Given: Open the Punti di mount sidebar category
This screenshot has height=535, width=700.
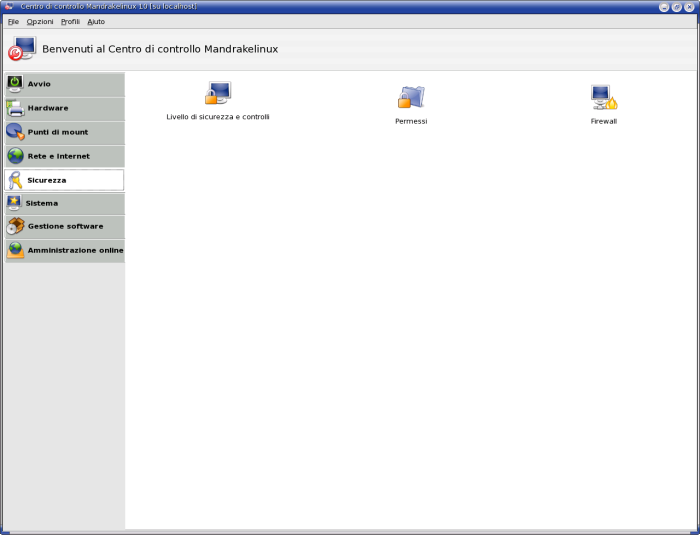Looking at the screenshot, I should pyautogui.click(x=65, y=132).
